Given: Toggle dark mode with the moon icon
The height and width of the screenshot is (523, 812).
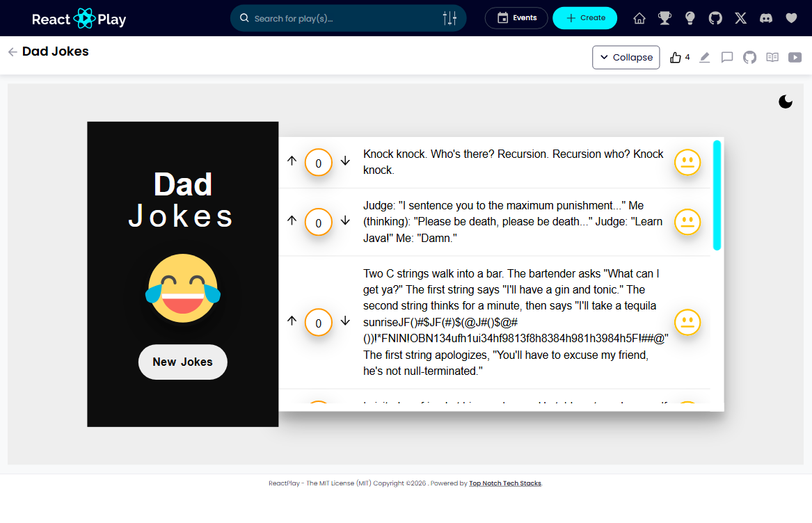Looking at the screenshot, I should click(x=786, y=102).
